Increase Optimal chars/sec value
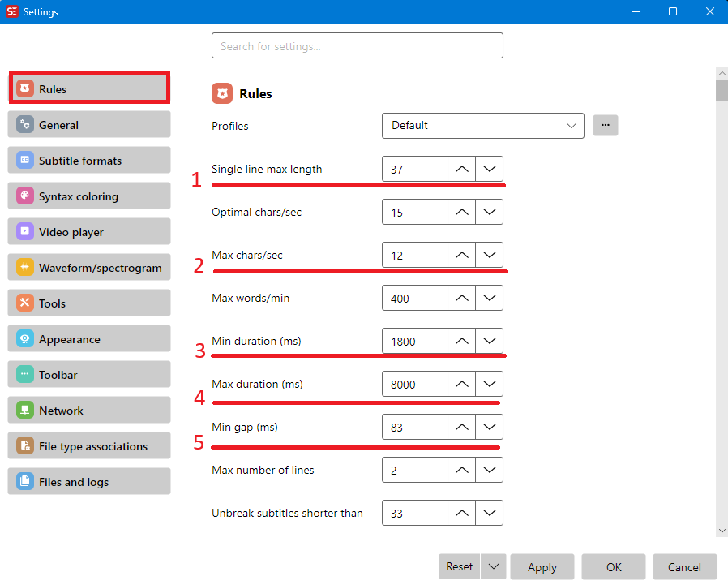The image size is (728, 585). 461,212
